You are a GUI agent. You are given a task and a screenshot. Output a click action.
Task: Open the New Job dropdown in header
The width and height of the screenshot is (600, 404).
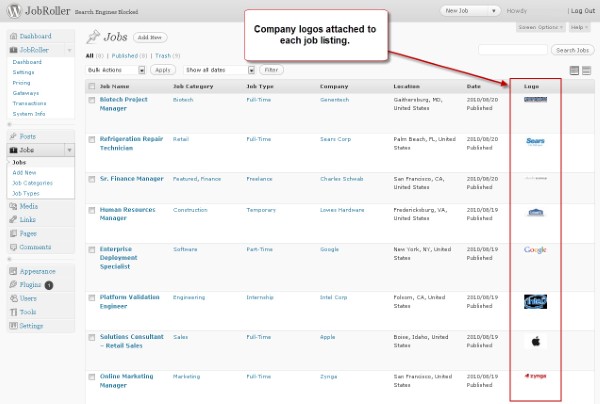[469, 10]
